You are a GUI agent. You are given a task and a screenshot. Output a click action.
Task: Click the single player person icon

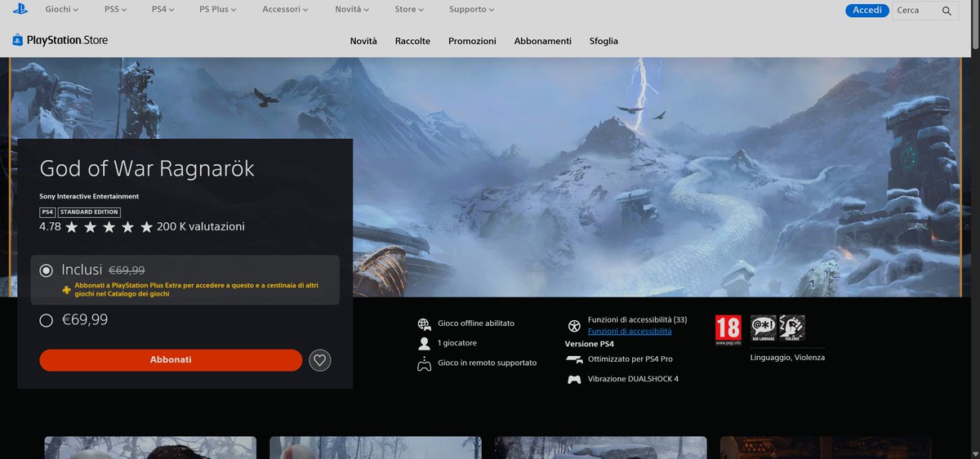424,343
